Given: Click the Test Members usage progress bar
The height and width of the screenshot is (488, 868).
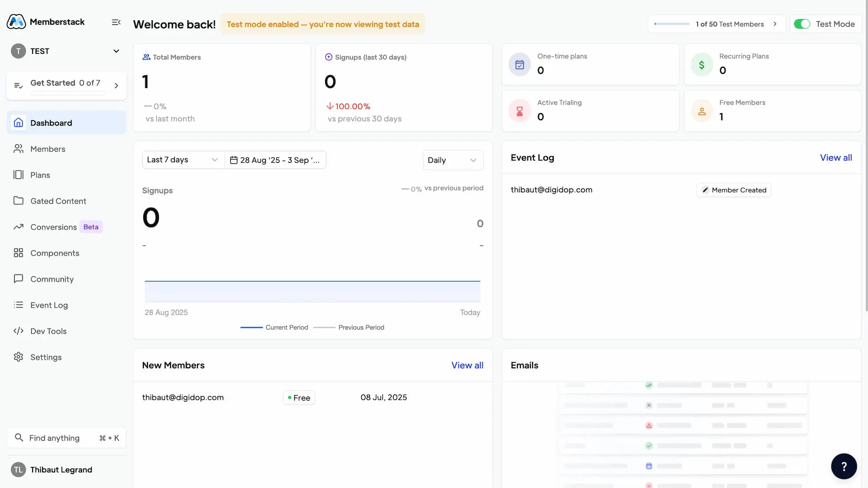Looking at the screenshot, I should pyautogui.click(x=671, y=24).
